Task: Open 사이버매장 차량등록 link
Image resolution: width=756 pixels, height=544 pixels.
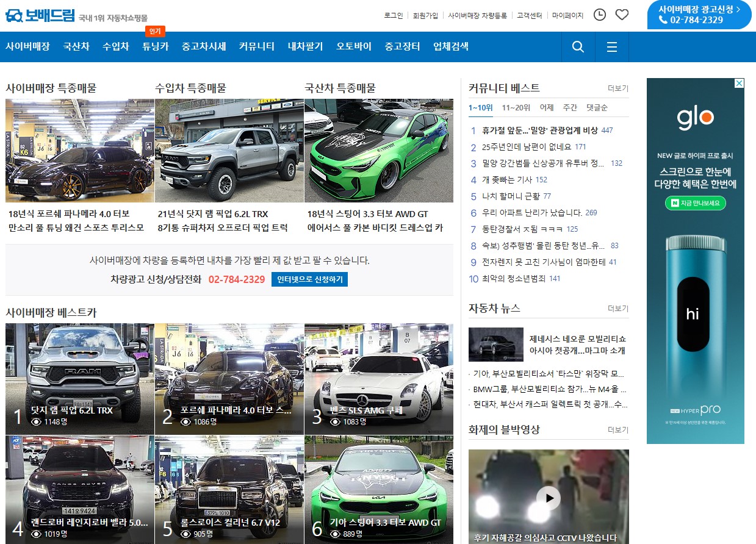Action: pyautogui.click(x=478, y=16)
